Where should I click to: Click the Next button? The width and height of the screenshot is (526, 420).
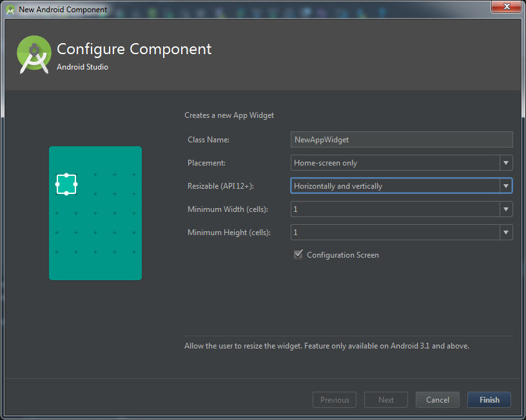pyautogui.click(x=386, y=400)
